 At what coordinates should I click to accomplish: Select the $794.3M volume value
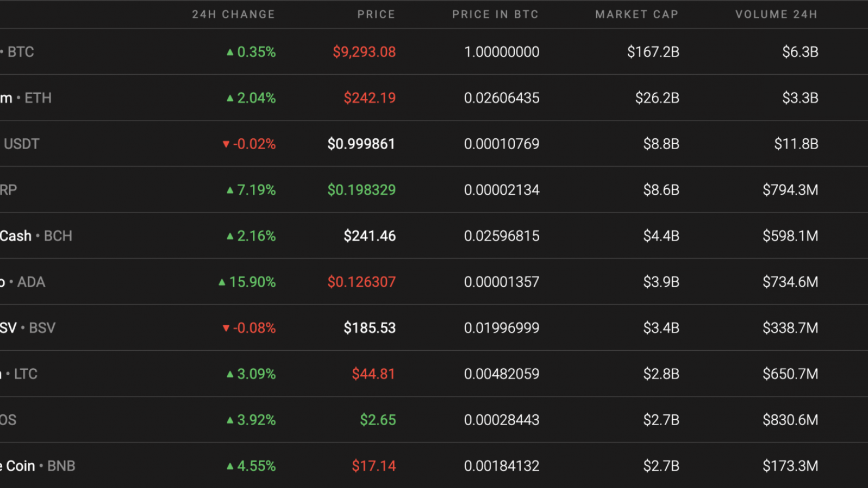[x=790, y=190]
